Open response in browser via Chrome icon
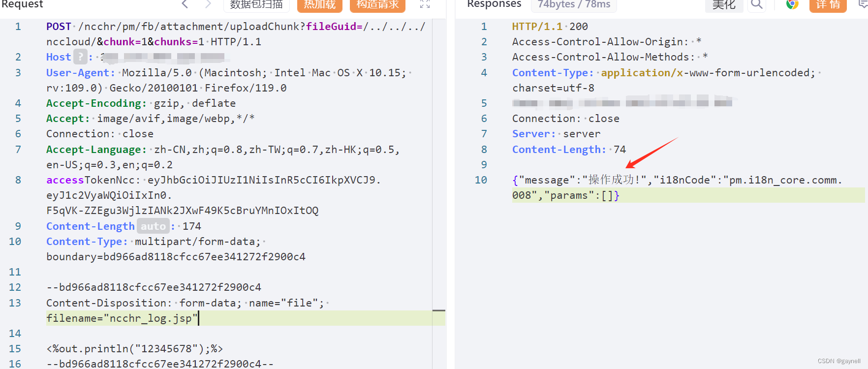 pos(792,4)
